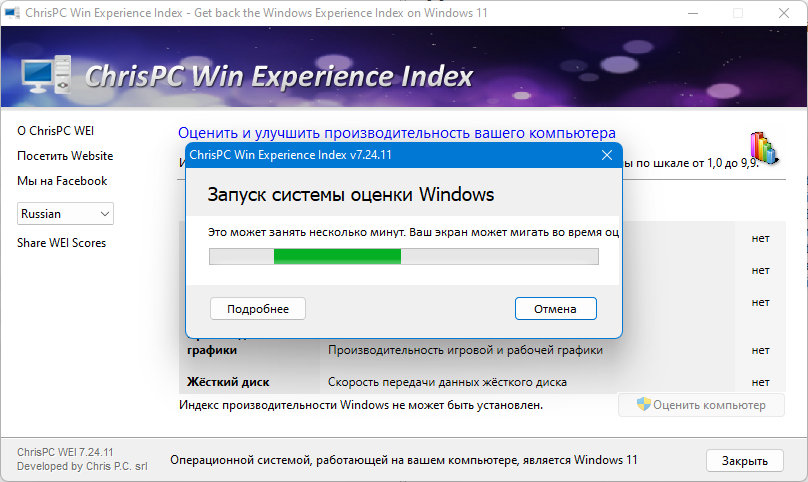Click shield icon on Оценить компьютер button
This screenshot has width=808, height=482.
tap(644, 404)
